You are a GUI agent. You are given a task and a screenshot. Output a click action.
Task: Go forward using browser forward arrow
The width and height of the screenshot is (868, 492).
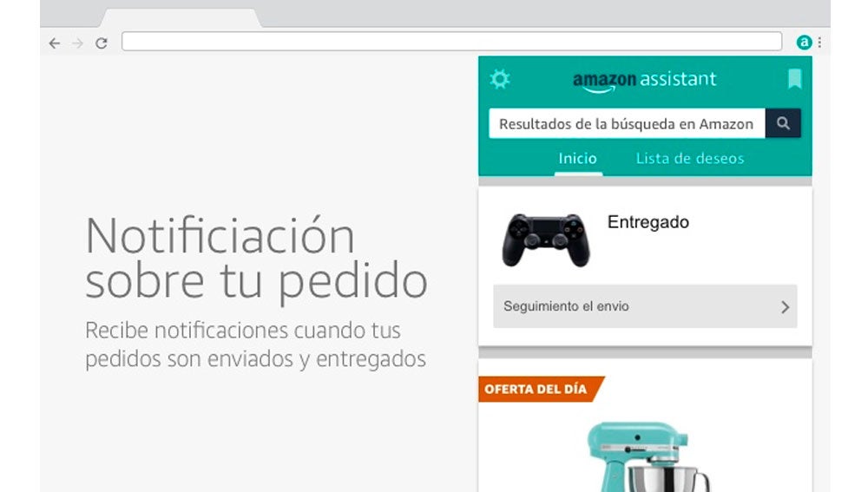[77, 43]
